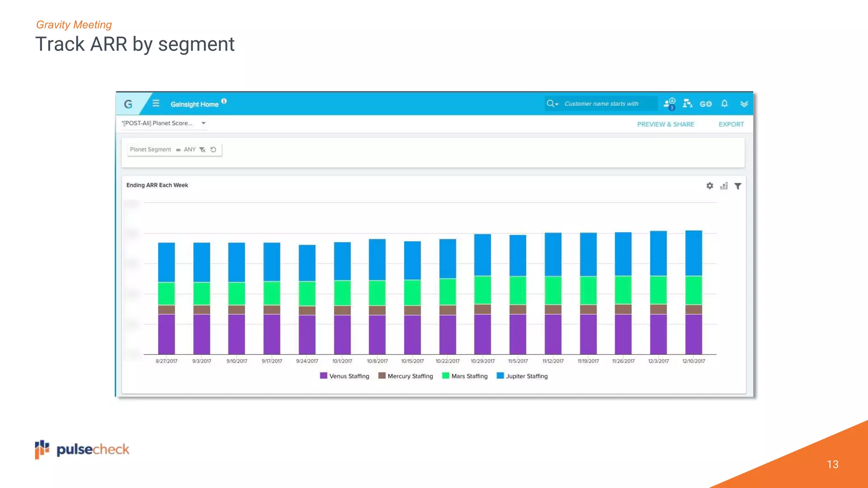Change chart type via bar chart icon
Screen dimensions: 868x488
[724, 186]
